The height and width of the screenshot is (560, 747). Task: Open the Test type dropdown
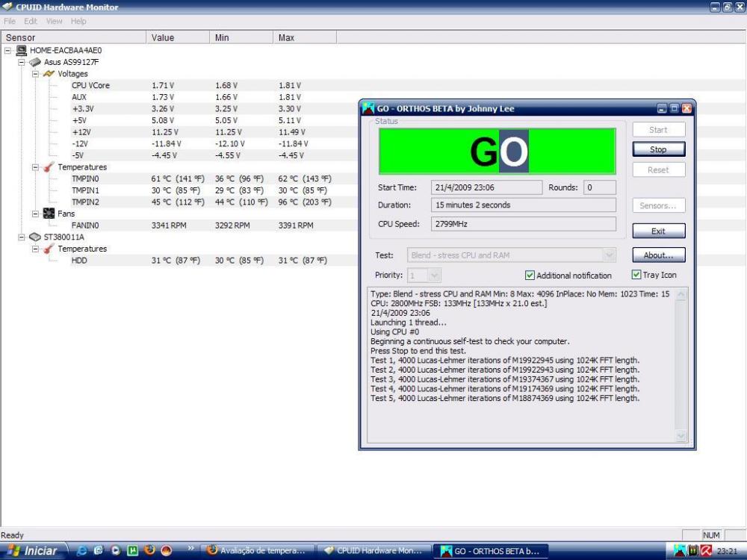(x=609, y=255)
